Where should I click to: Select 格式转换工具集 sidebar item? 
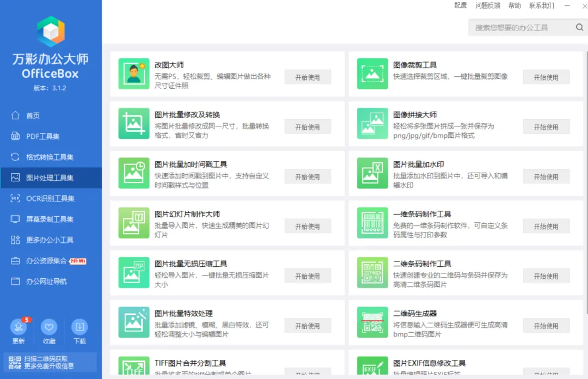[x=51, y=157]
